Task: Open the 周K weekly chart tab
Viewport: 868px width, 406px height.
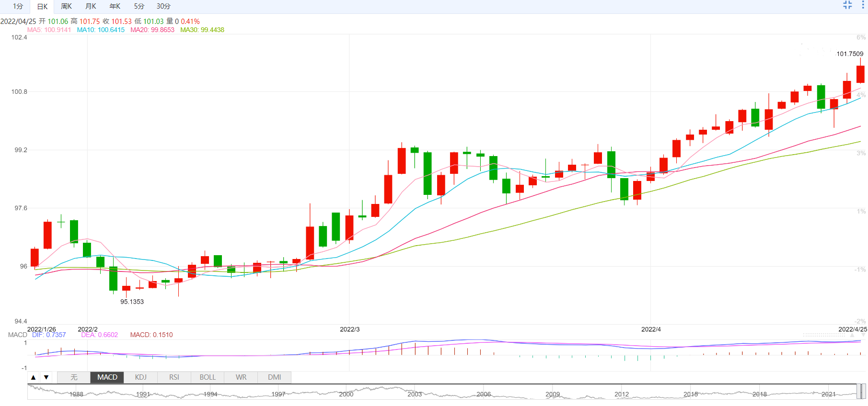Action: pos(67,6)
